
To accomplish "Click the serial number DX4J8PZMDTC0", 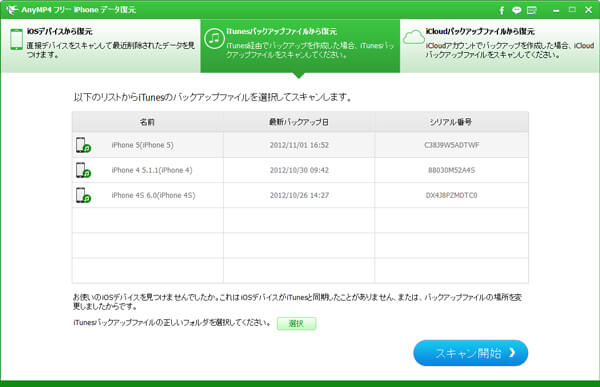I will point(452,195).
